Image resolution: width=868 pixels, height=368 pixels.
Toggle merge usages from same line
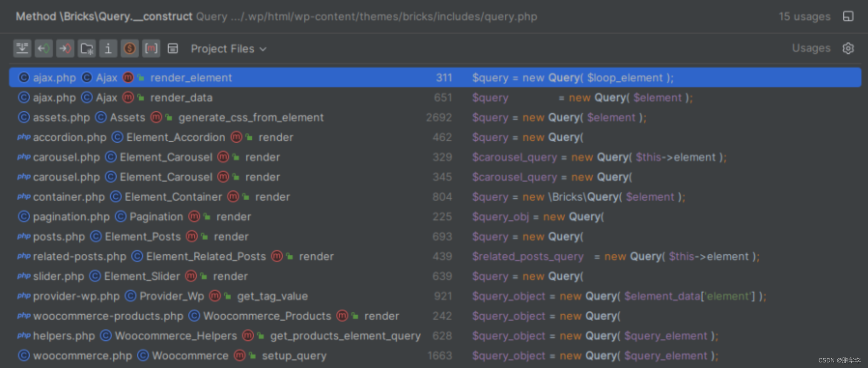(x=22, y=49)
